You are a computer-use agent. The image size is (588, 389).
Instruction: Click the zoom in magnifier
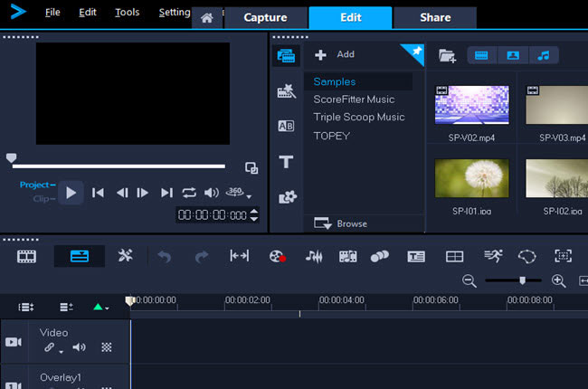click(558, 281)
